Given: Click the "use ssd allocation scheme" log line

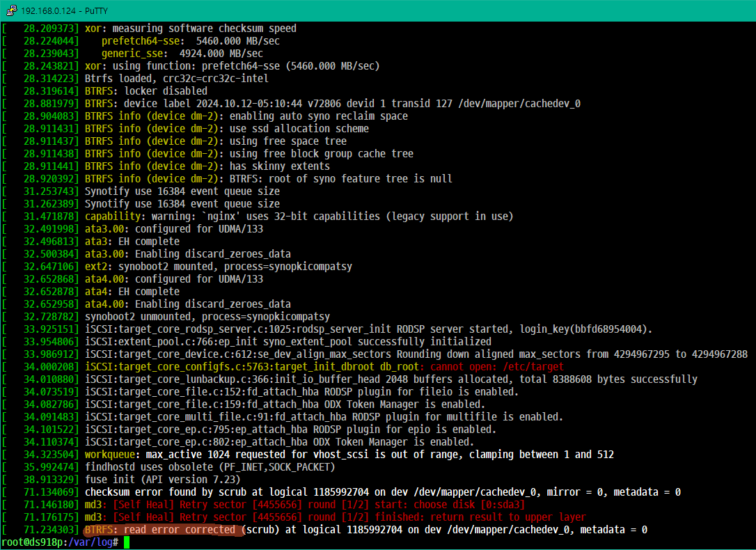Looking at the screenshot, I should 299,129.
